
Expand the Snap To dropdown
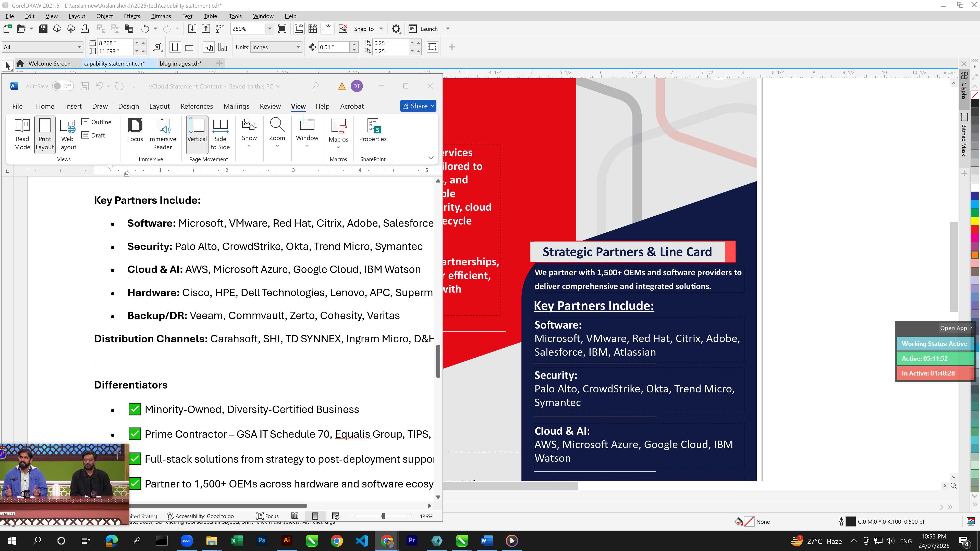click(381, 29)
